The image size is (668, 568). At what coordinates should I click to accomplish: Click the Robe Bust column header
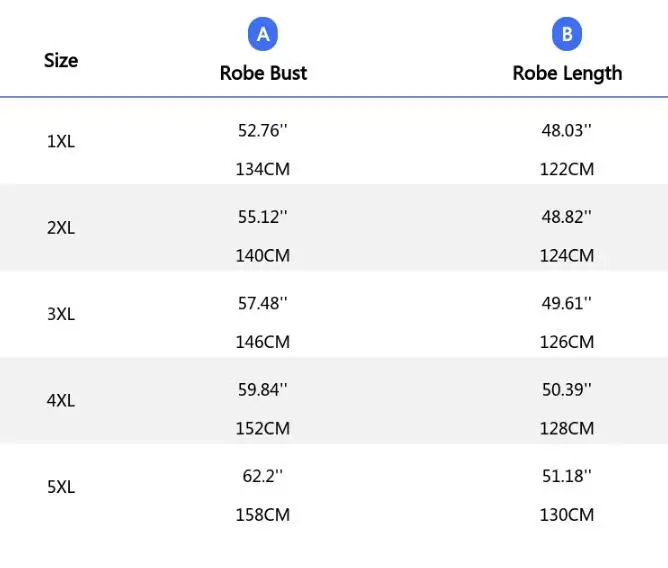click(263, 73)
